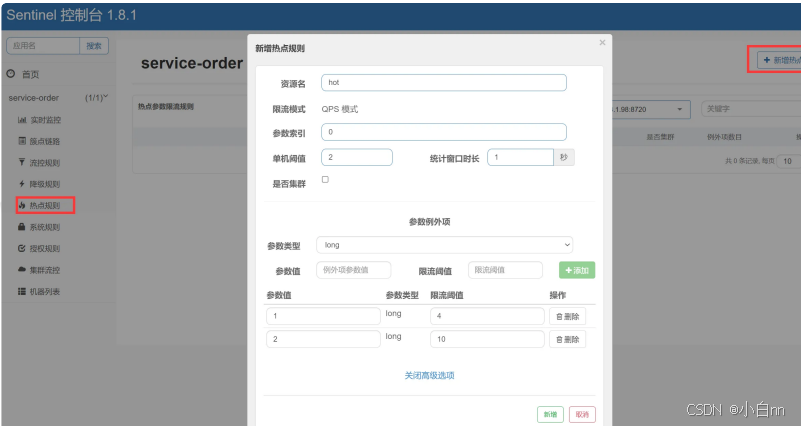
Task: Focus the 统计窗口时长 input field
Action: coord(521,157)
